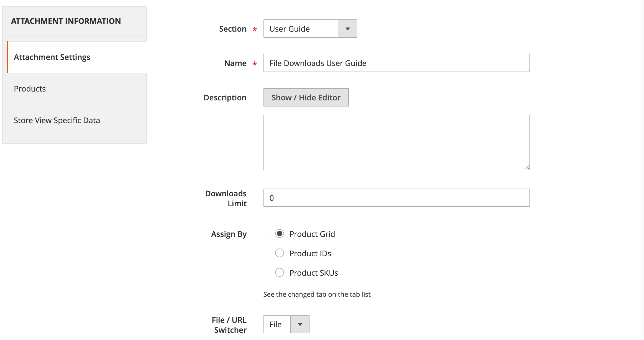Click the 'See the changed tab on the tab list' note

pos(317,294)
